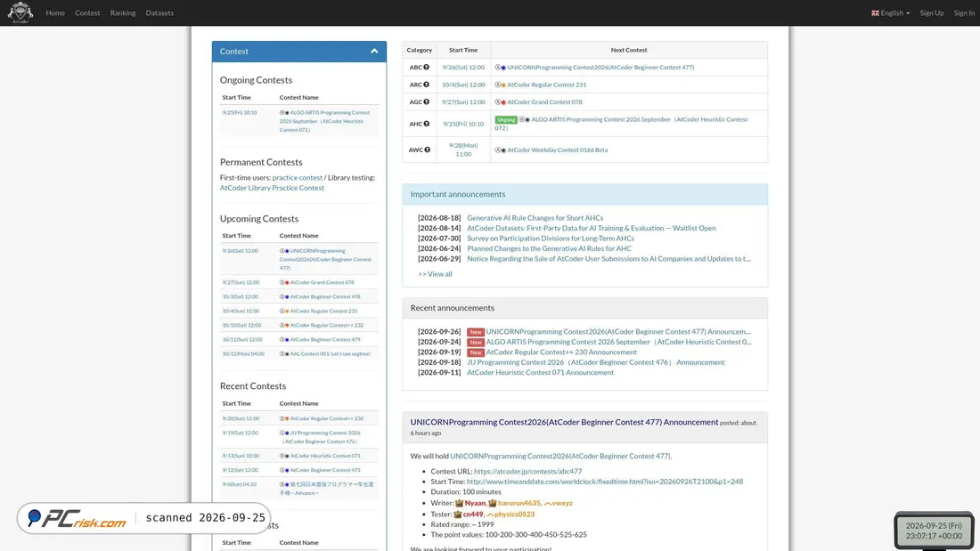The width and height of the screenshot is (980, 551).
Task: Click the help icon next to AHC
Action: [x=426, y=124]
